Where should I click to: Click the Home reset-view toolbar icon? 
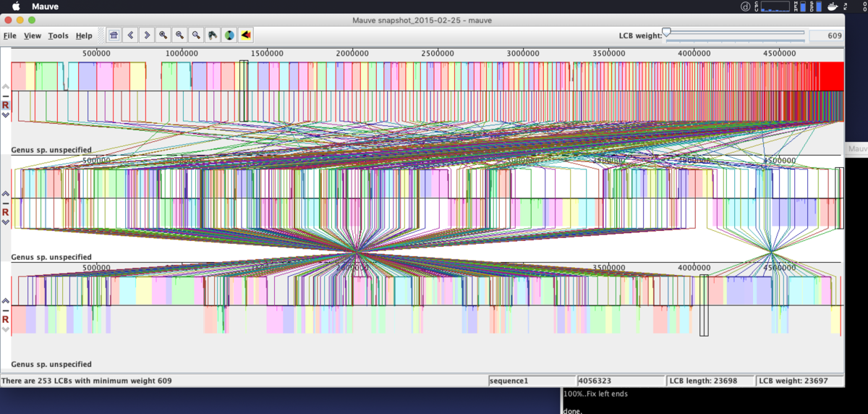(114, 35)
